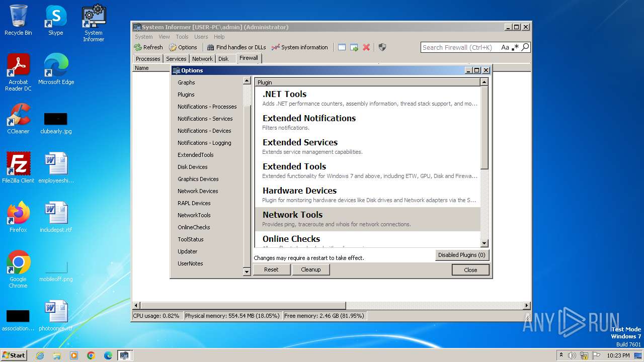Open the Tools menu

(x=182, y=37)
